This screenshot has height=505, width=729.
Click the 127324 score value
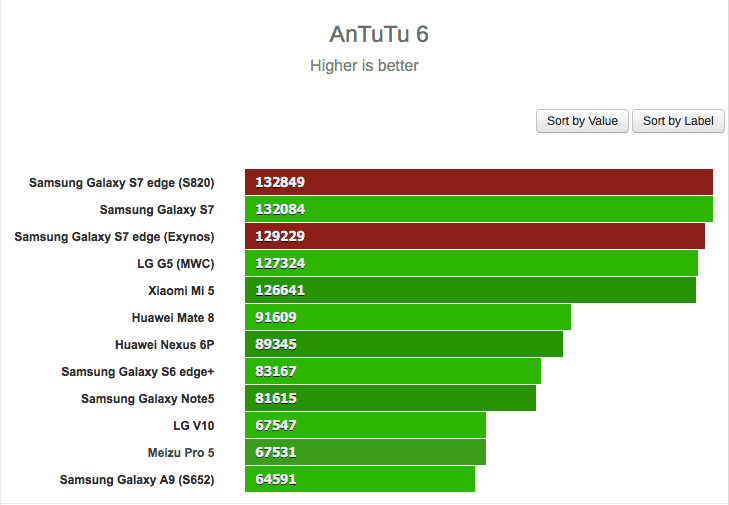click(x=280, y=263)
